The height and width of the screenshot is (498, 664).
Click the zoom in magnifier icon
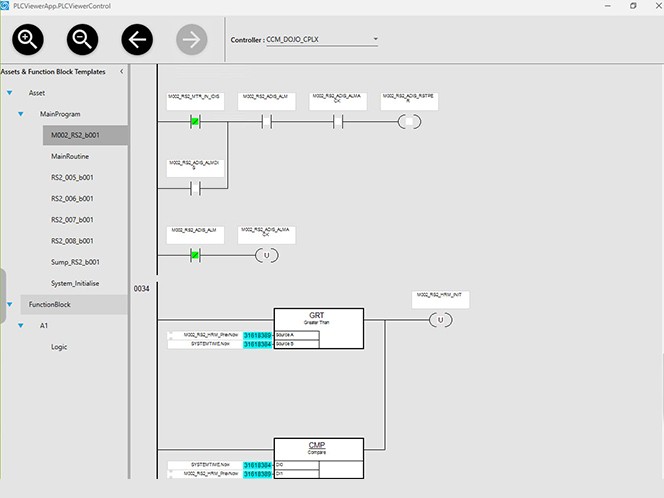pyautogui.click(x=28, y=40)
